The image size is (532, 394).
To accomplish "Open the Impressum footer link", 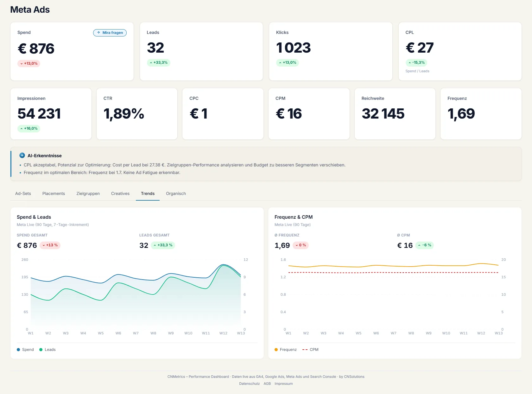I will pyautogui.click(x=284, y=384).
